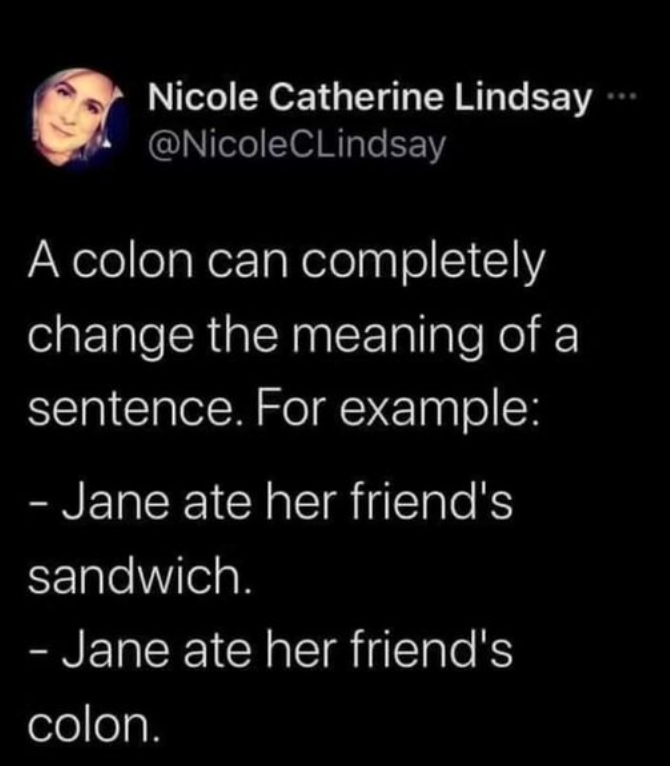Click the word "meaning" in the tweet

pos(401,339)
